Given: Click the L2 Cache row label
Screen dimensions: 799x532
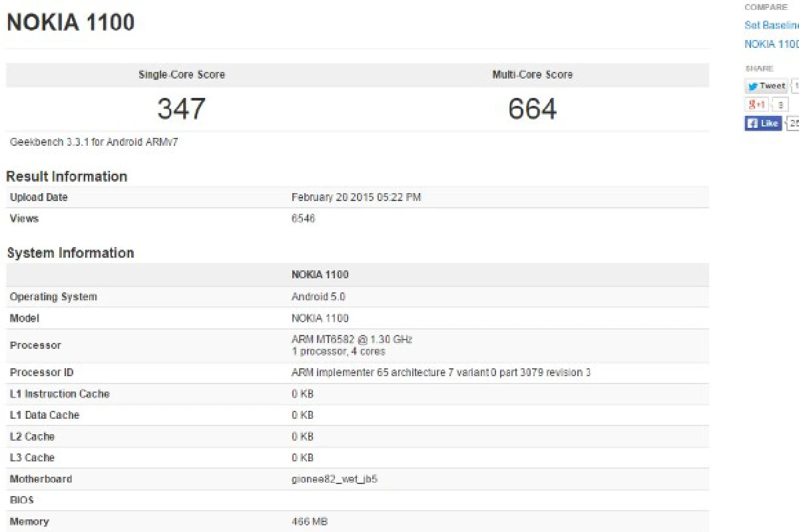Looking at the screenshot, I should pyautogui.click(x=32, y=436).
